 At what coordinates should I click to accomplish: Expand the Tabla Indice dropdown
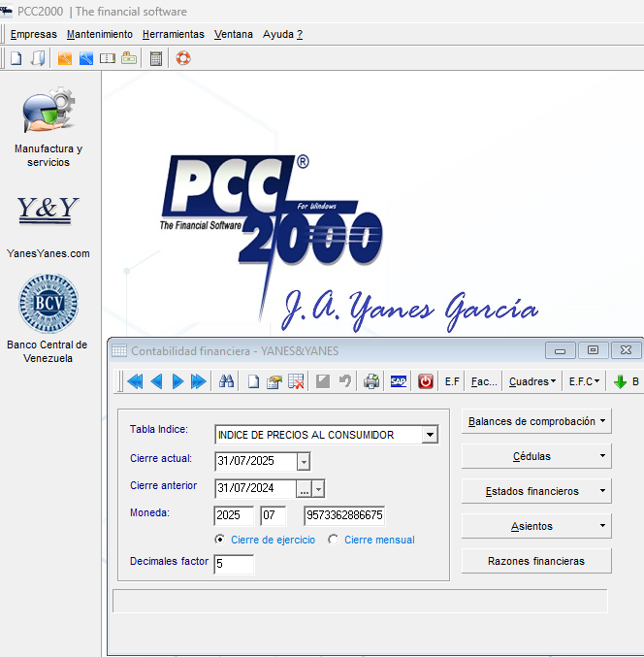pyautogui.click(x=430, y=435)
